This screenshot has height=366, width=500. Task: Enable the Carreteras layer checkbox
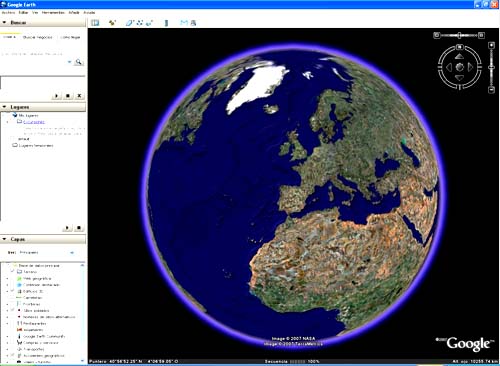click(x=13, y=297)
